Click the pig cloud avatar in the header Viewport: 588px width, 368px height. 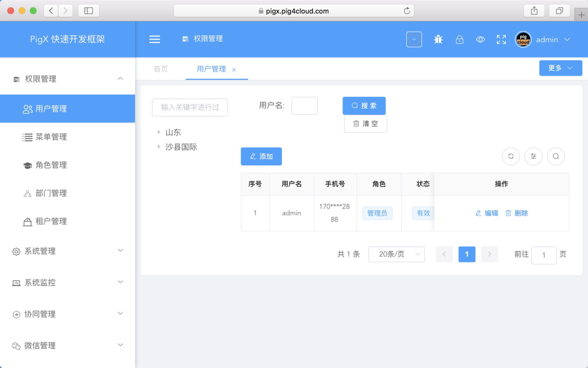click(523, 39)
